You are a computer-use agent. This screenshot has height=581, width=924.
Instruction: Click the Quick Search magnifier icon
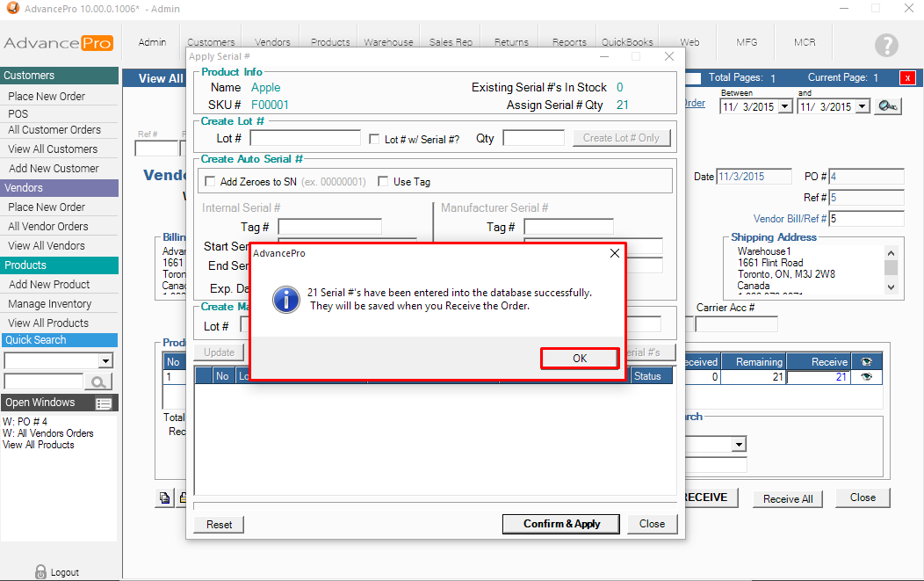tap(98, 382)
